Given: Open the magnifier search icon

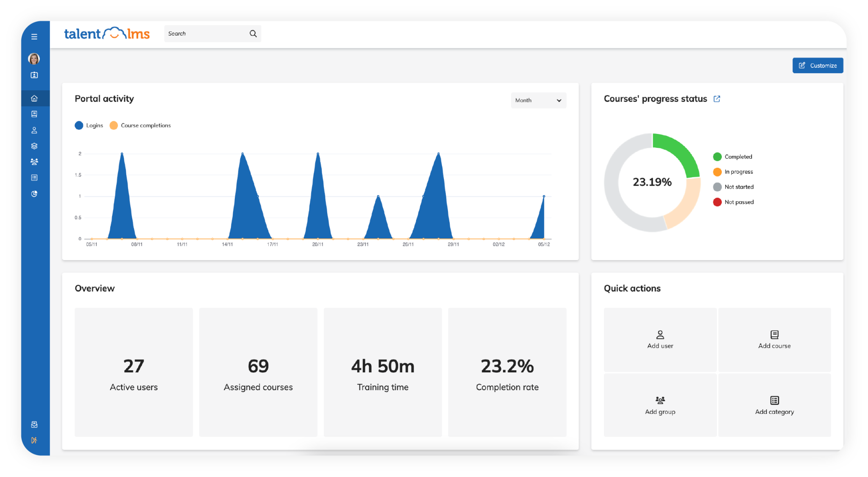Looking at the screenshot, I should pyautogui.click(x=253, y=33).
